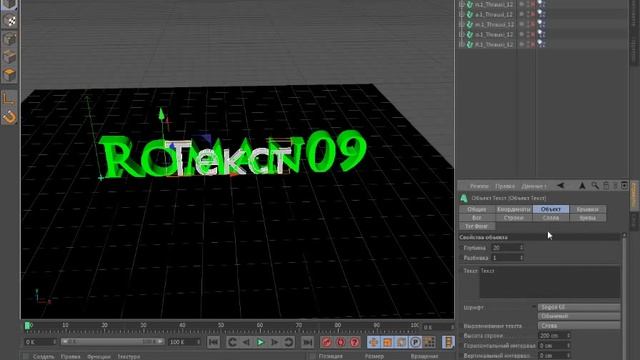Open Режим menu in attribute manager
This screenshot has width=640, height=360.
pos(479,186)
